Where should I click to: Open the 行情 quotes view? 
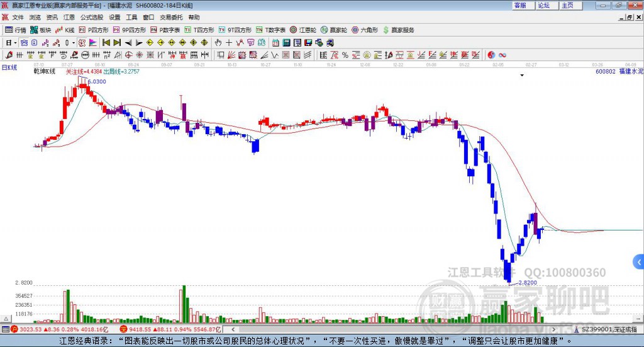(15, 30)
